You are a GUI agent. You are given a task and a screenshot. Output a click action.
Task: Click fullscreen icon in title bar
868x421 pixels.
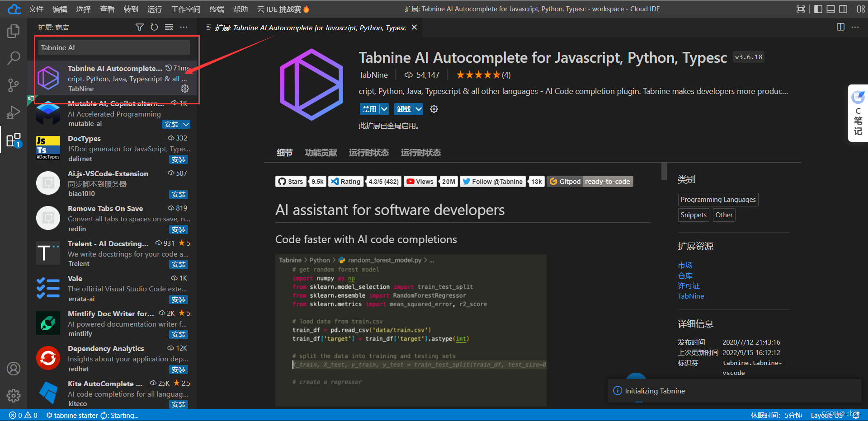coord(801,9)
